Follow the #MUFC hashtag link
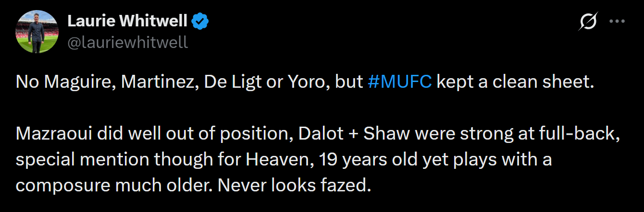This screenshot has width=644, height=212. click(400, 82)
